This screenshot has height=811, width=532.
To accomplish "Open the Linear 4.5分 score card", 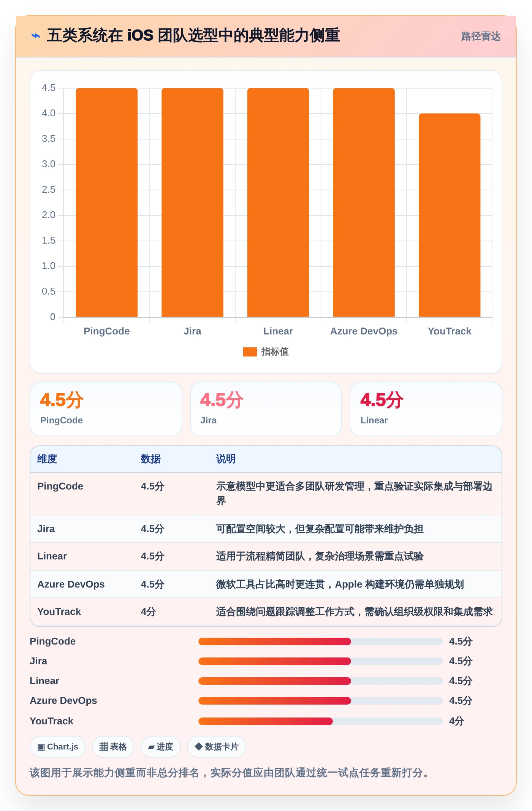I will [426, 409].
